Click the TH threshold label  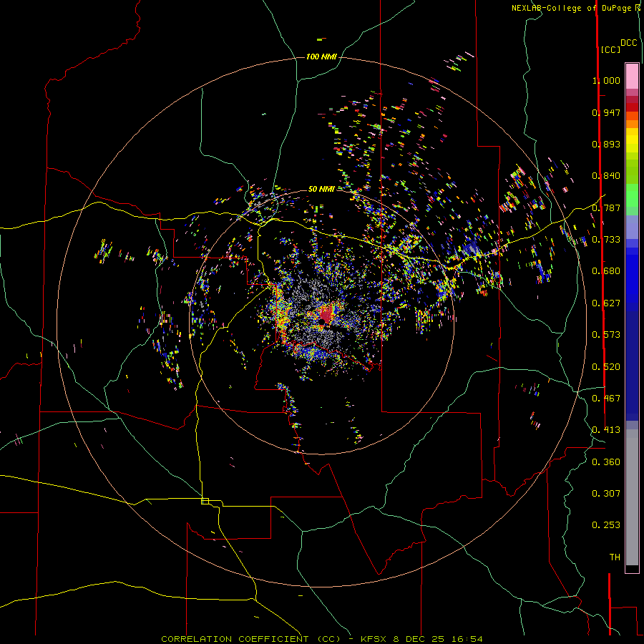pyautogui.click(x=615, y=557)
